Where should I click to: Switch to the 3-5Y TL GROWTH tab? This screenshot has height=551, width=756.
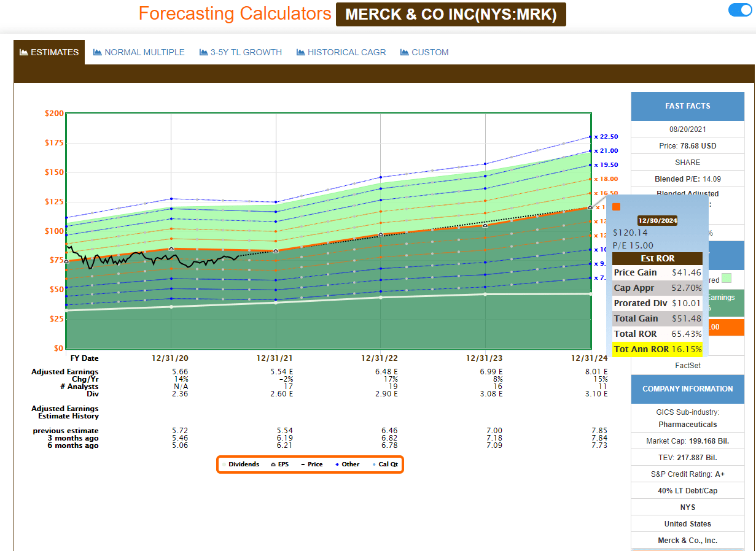(241, 52)
